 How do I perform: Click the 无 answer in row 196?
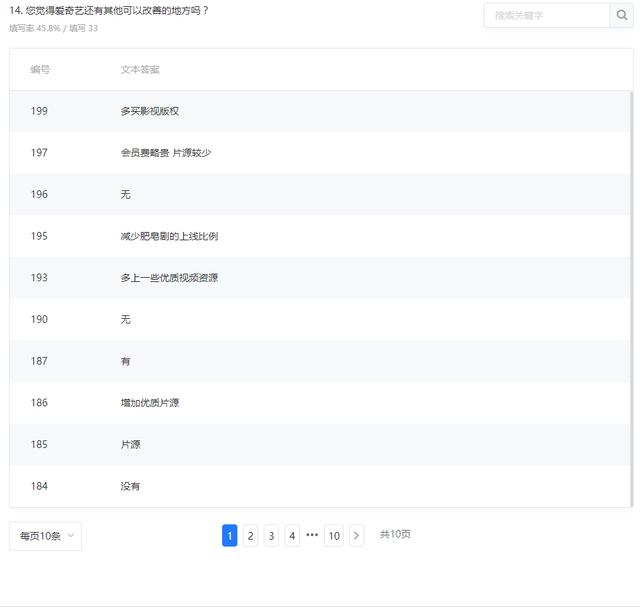pos(125,194)
